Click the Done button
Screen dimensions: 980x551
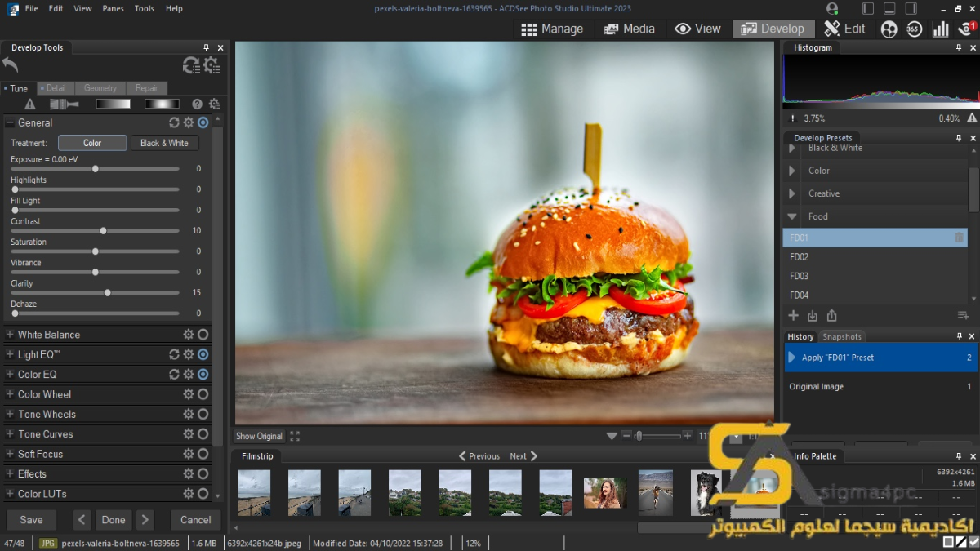point(114,520)
